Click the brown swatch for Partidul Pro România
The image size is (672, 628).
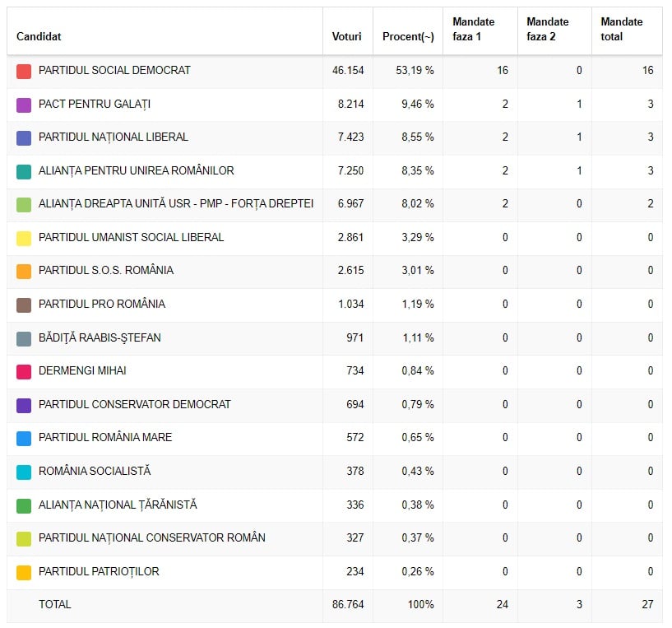tap(24, 305)
